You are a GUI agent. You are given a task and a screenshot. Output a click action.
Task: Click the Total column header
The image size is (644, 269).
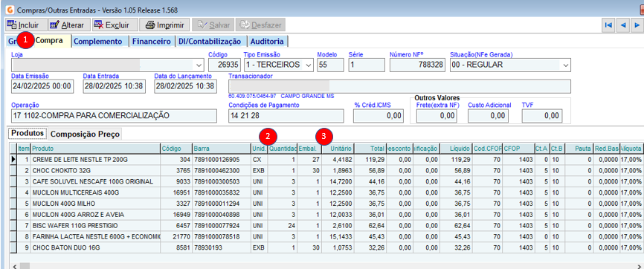pyautogui.click(x=370, y=149)
